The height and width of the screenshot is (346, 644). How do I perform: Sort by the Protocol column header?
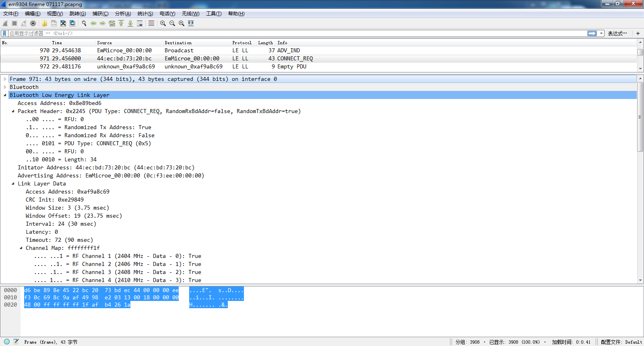pyautogui.click(x=243, y=43)
